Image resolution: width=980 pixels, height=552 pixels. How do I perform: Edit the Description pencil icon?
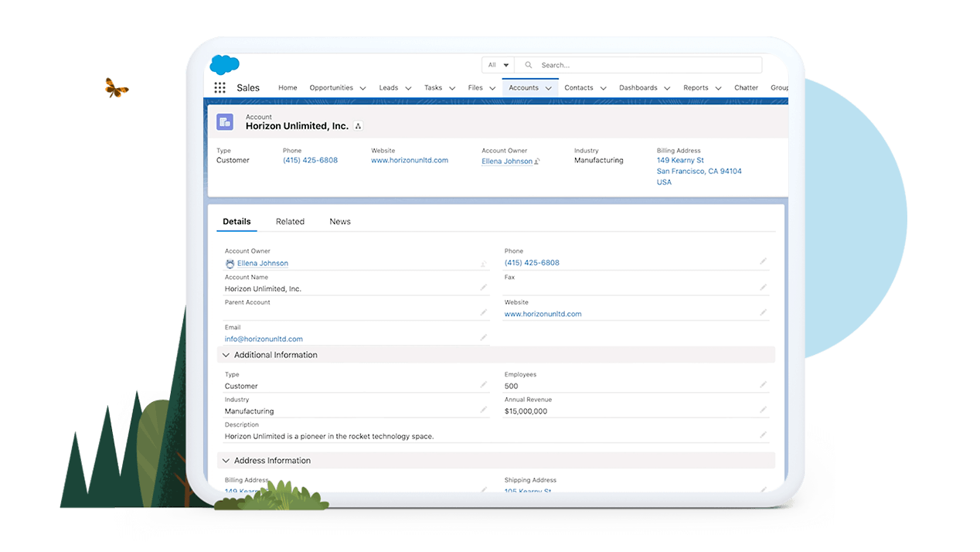point(763,435)
